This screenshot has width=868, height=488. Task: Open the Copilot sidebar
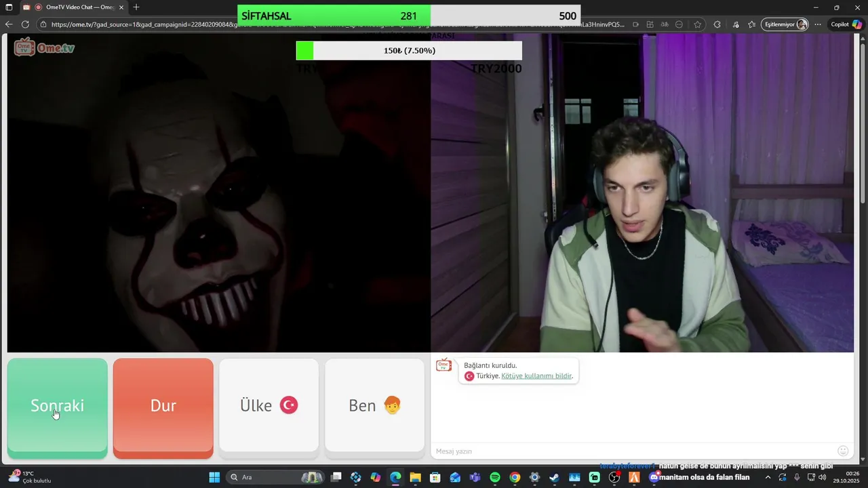click(x=847, y=24)
